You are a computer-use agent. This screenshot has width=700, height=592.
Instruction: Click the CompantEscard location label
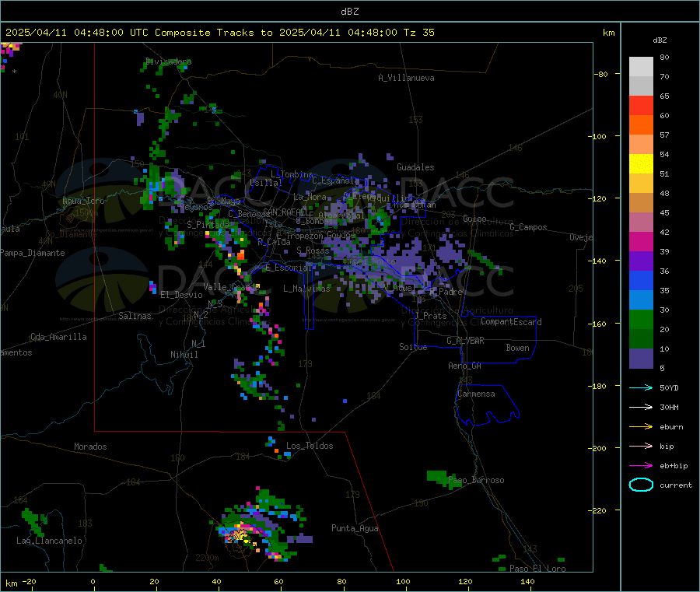pyautogui.click(x=511, y=322)
